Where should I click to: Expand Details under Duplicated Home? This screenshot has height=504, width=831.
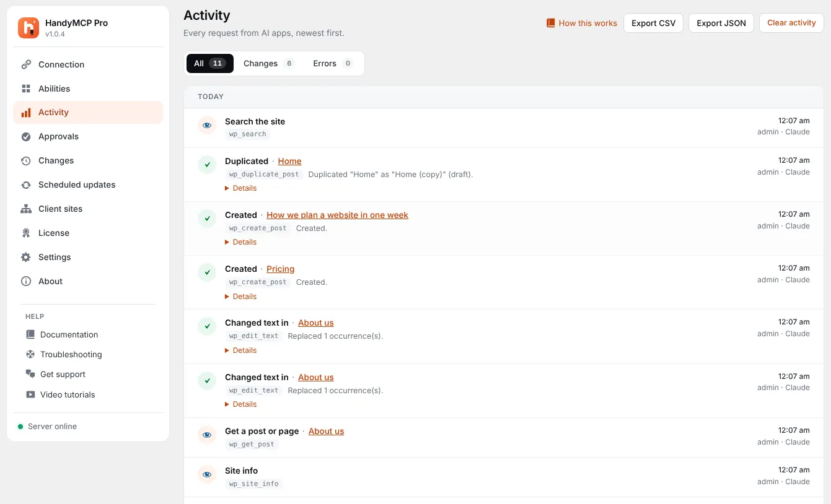pyautogui.click(x=241, y=188)
